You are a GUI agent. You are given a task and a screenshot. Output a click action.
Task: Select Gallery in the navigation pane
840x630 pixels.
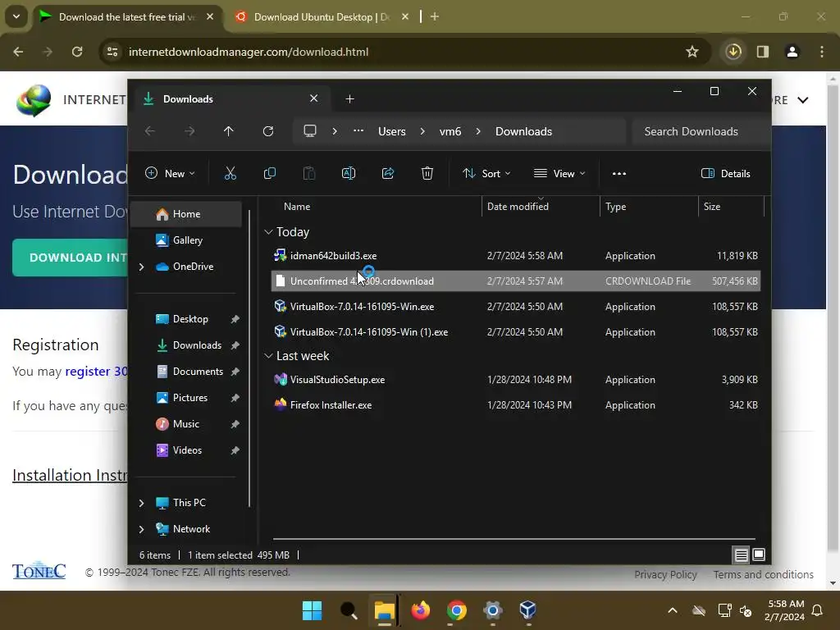pyautogui.click(x=186, y=240)
